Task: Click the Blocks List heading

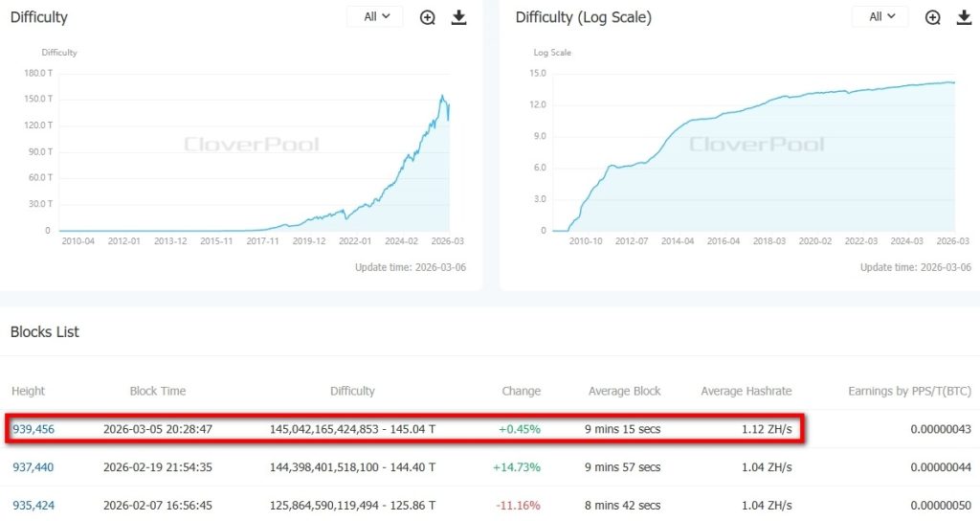Action: point(45,332)
